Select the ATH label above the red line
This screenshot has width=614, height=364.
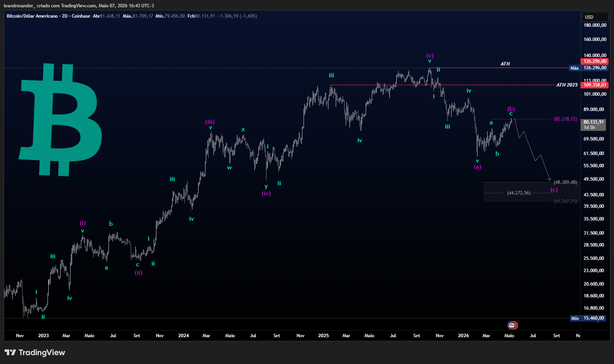tap(505, 64)
